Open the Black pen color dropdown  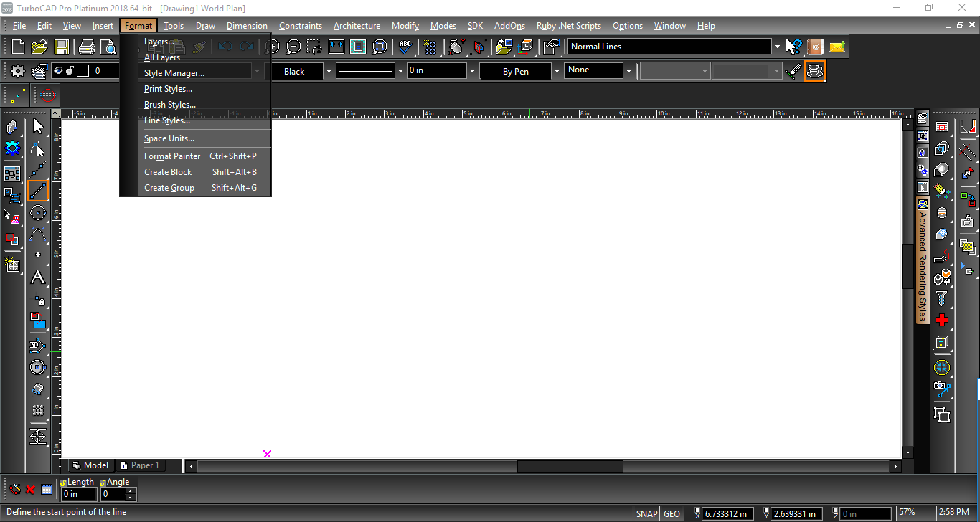[329, 71]
